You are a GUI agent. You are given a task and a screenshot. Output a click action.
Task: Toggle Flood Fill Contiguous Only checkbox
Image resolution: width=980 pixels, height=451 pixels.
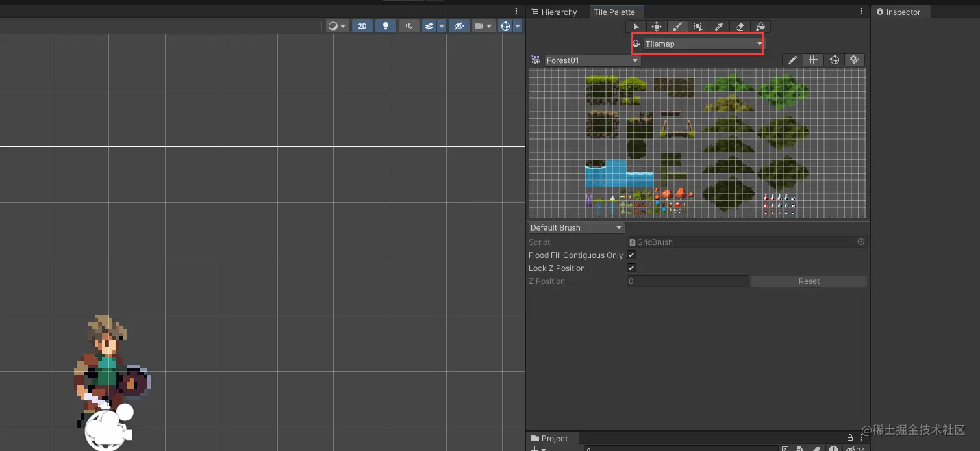[631, 255]
